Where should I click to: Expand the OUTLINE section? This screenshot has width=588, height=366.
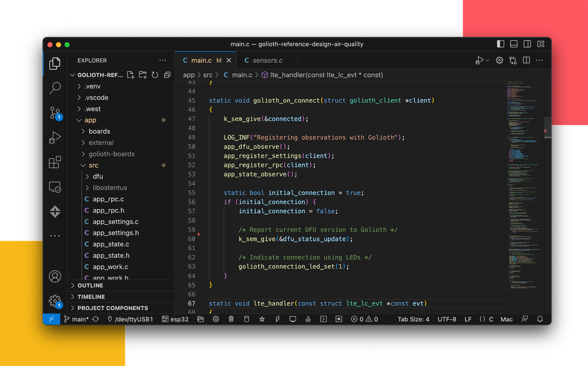(90, 285)
